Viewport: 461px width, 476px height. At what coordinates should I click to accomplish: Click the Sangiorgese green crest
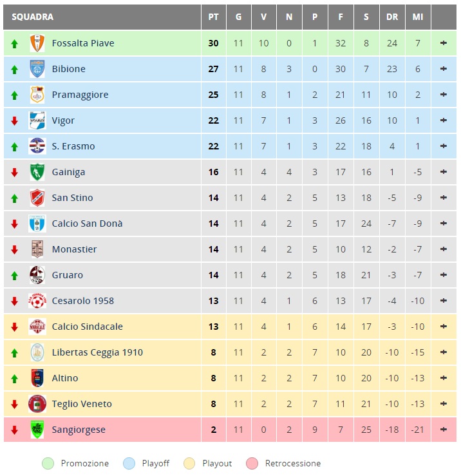tap(37, 430)
